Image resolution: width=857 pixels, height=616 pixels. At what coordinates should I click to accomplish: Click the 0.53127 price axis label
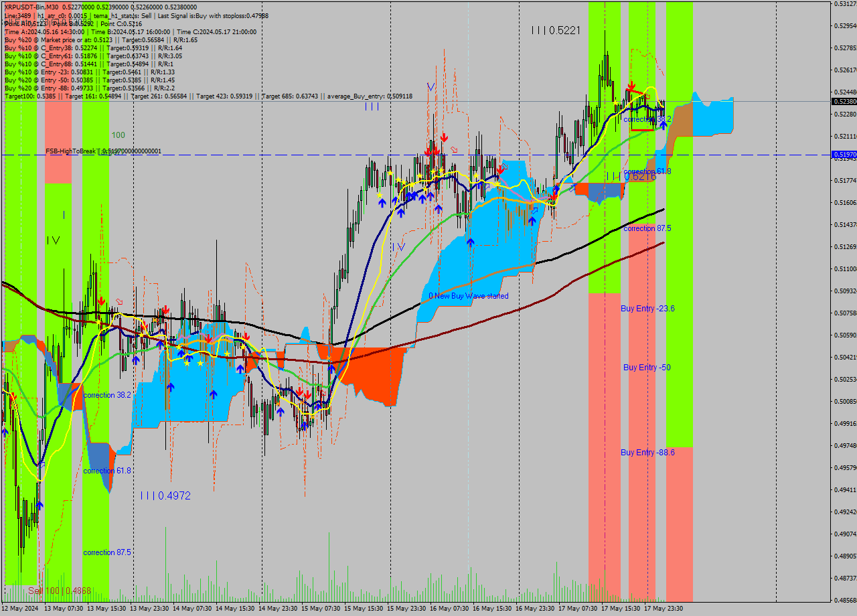(x=845, y=3)
